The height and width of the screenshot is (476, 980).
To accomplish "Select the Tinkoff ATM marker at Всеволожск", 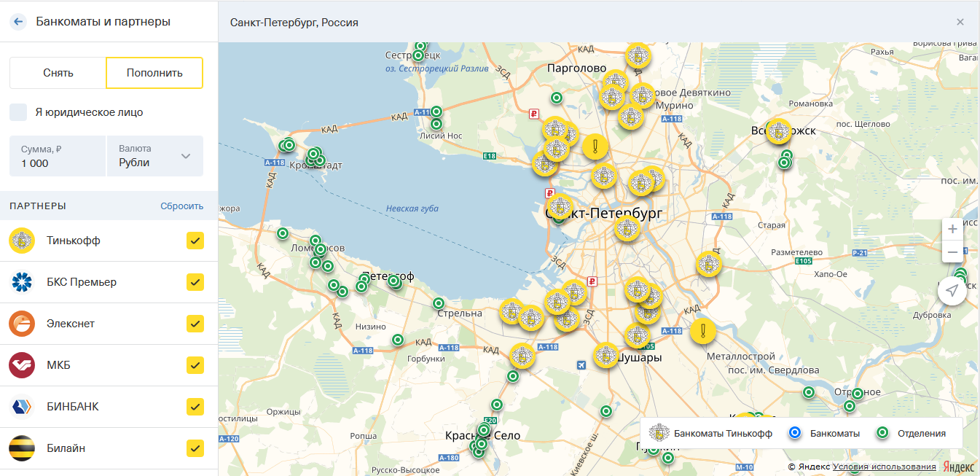I will click(x=779, y=131).
